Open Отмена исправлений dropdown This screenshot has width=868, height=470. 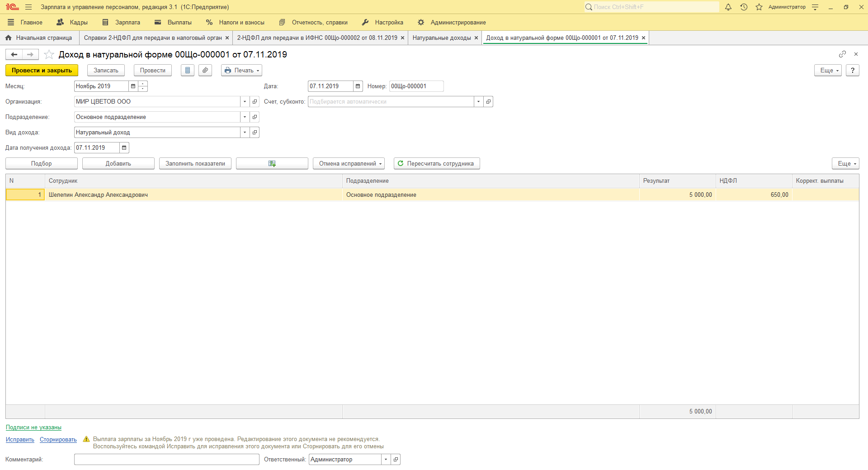[349, 163]
